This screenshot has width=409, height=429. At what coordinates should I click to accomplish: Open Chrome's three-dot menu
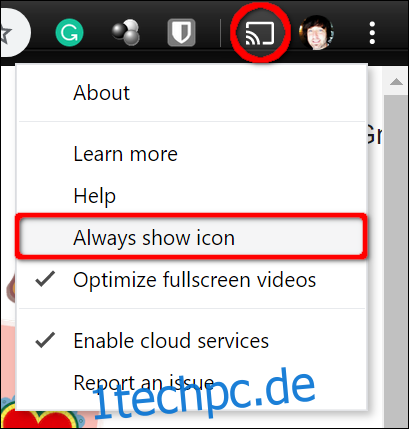(x=372, y=33)
